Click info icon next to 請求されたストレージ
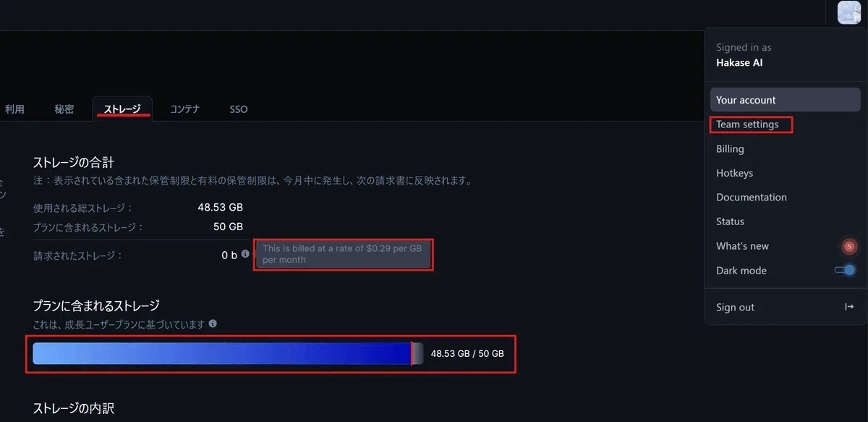The image size is (868, 422). 245,254
